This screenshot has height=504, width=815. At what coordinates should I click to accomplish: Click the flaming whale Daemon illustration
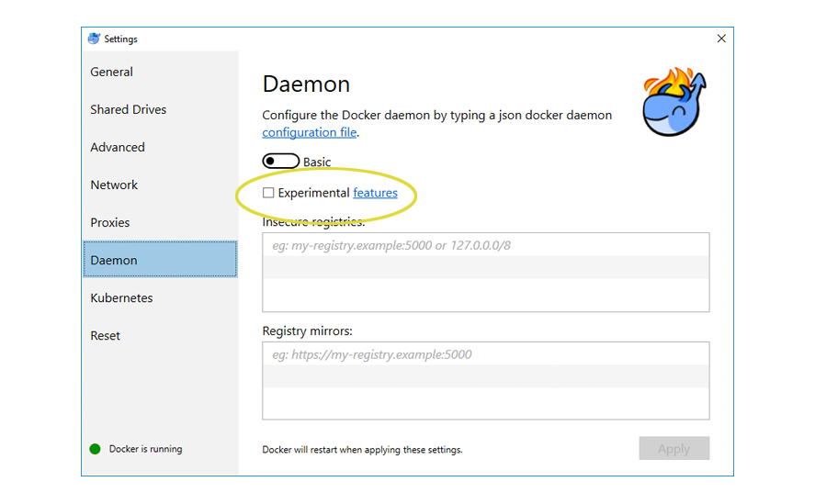(674, 102)
